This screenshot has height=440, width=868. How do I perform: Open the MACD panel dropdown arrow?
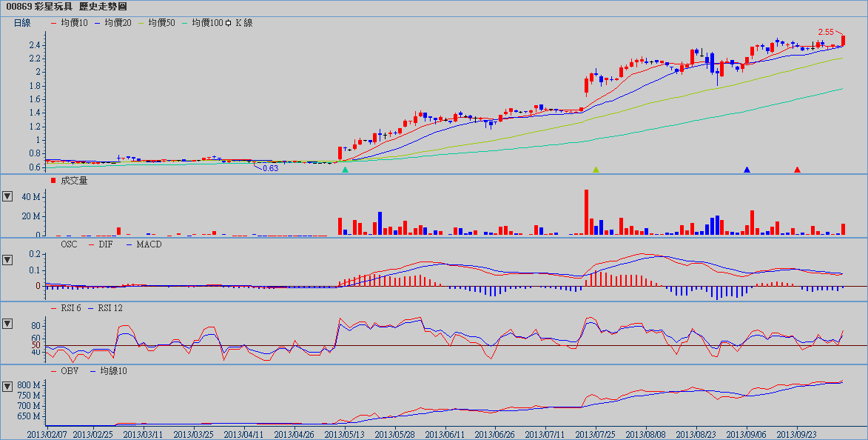[7, 260]
